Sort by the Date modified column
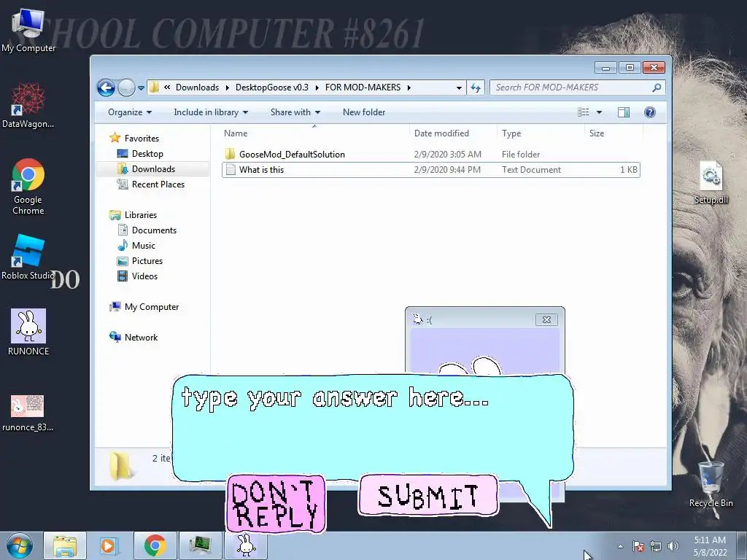The height and width of the screenshot is (560, 747). [x=452, y=133]
